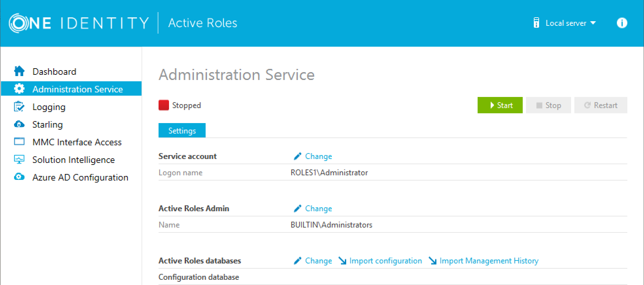The height and width of the screenshot is (285, 644).
Task: Change the Active Roles Admin
Action: click(x=318, y=209)
